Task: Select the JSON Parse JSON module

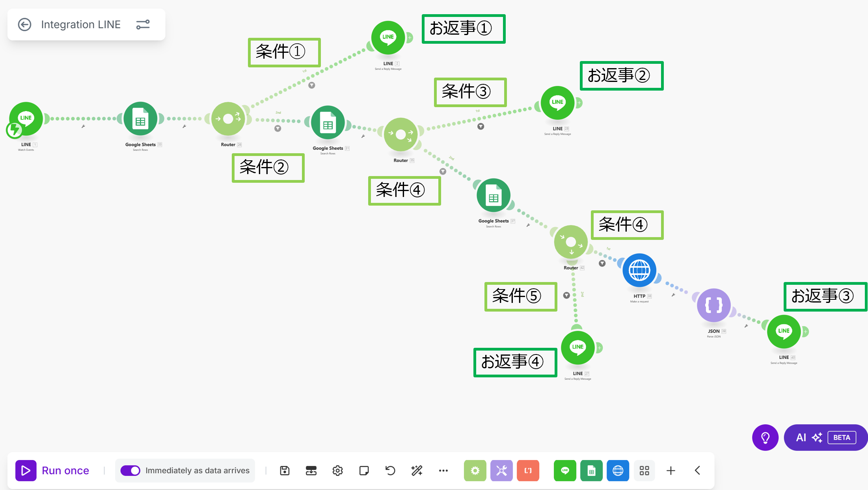Action: coord(713,305)
